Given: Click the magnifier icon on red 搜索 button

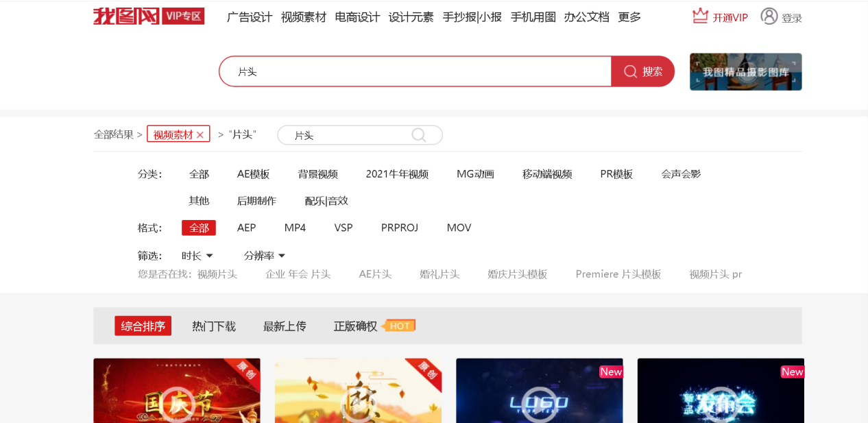Looking at the screenshot, I should [x=629, y=71].
